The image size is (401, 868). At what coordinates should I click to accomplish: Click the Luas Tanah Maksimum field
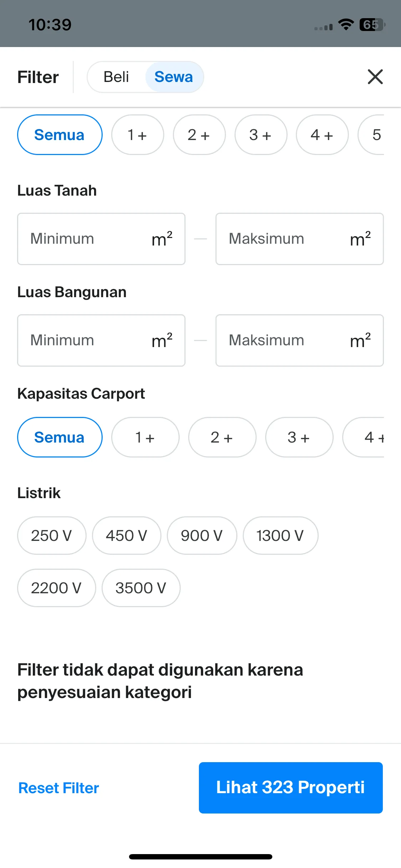(x=299, y=239)
